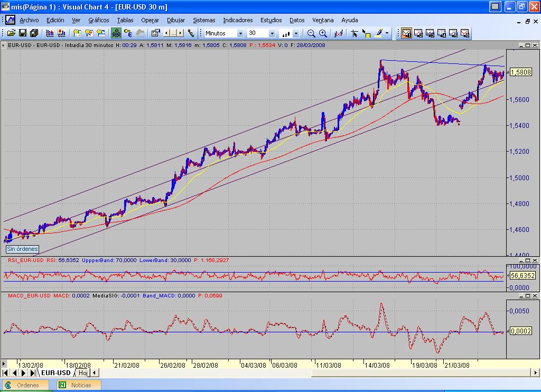Toggle the highlighted network tree toolbar button
Screen dimensions: 541x392
click(116, 33)
